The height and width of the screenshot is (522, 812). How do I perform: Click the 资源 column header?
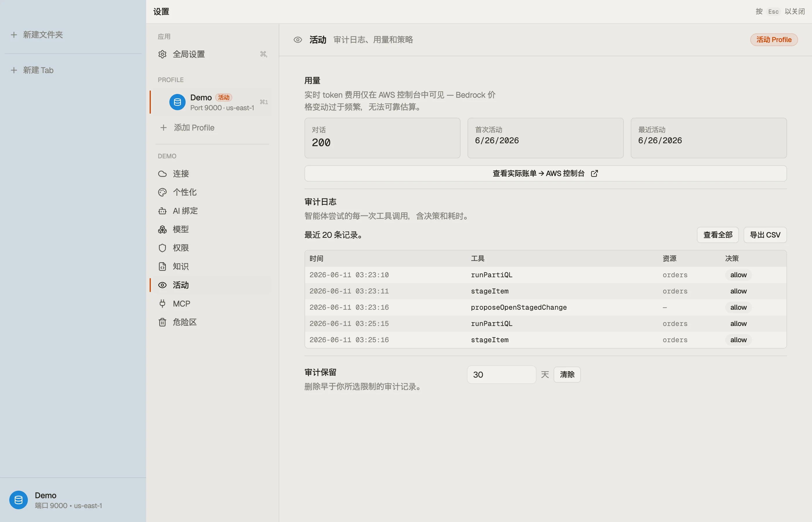tap(669, 259)
